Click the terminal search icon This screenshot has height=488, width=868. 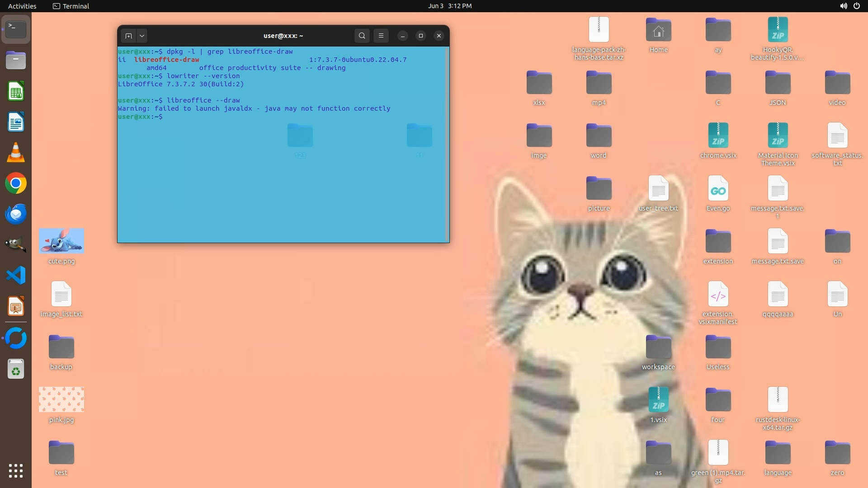tap(362, 36)
